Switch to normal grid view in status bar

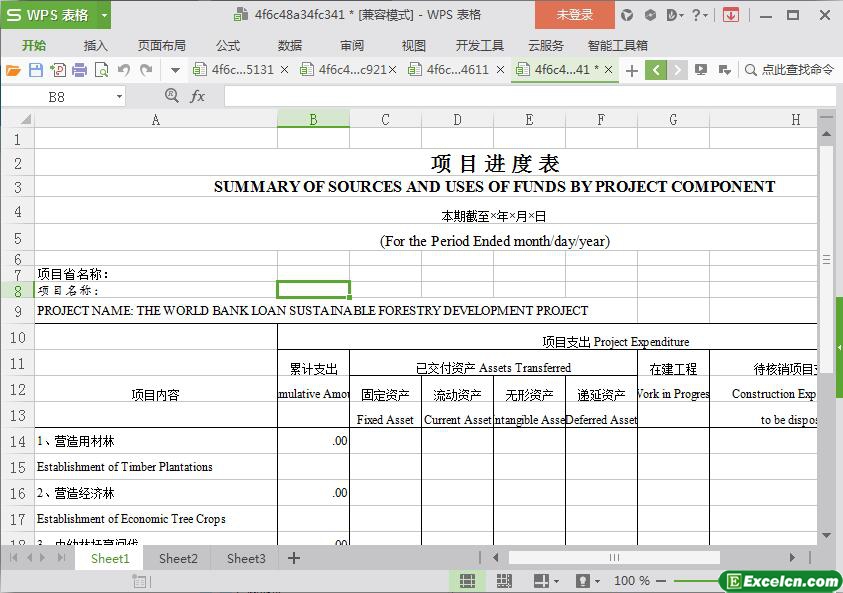tap(467, 581)
